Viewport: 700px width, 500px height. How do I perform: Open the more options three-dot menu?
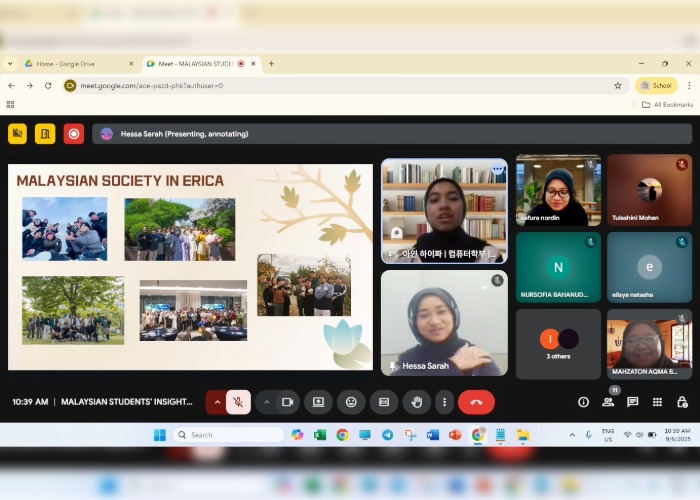[445, 402]
